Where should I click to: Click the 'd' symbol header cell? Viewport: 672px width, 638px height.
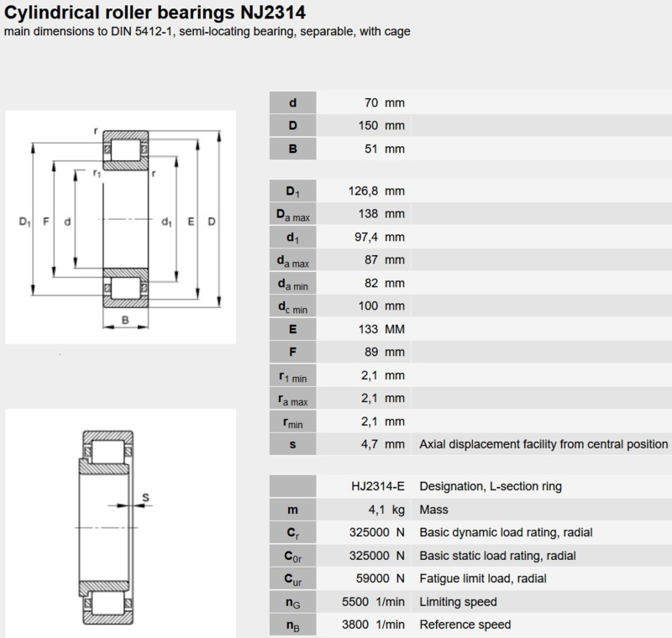[292, 102]
